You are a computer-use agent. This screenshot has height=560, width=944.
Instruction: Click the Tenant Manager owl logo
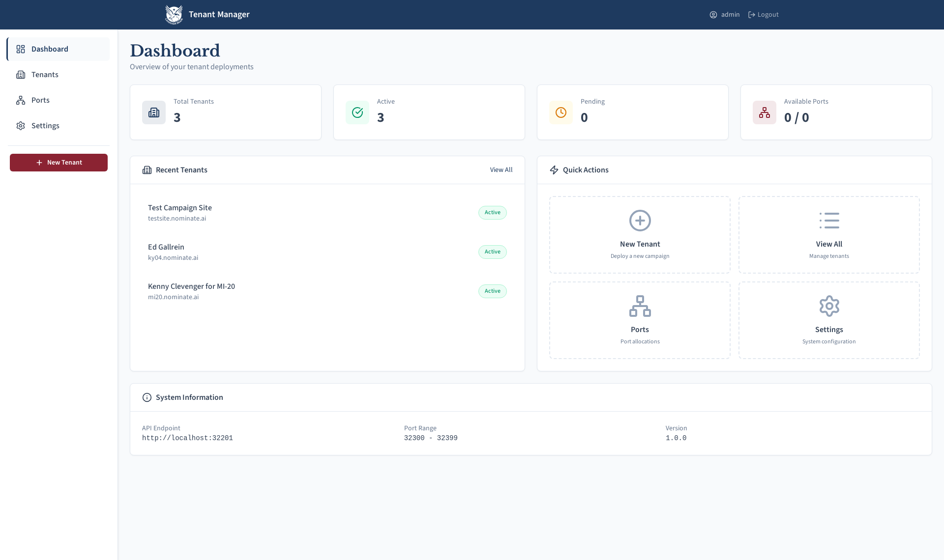[x=174, y=14]
